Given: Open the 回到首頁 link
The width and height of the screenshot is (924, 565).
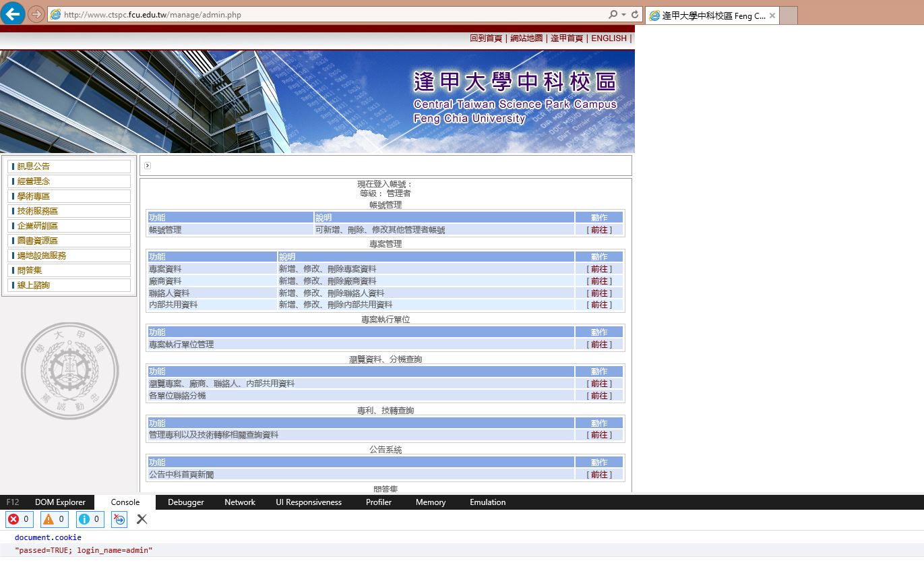Looking at the screenshot, I should tap(486, 38).
